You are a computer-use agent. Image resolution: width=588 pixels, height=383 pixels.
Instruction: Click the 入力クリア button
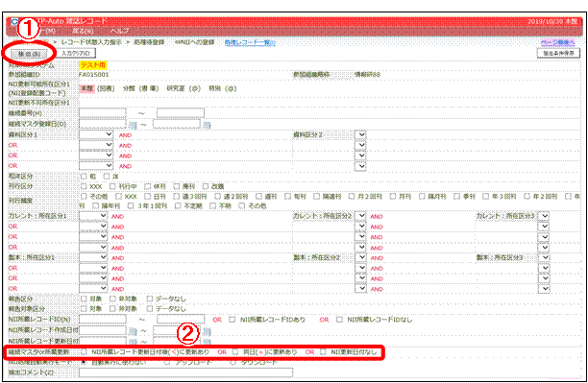click(76, 53)
